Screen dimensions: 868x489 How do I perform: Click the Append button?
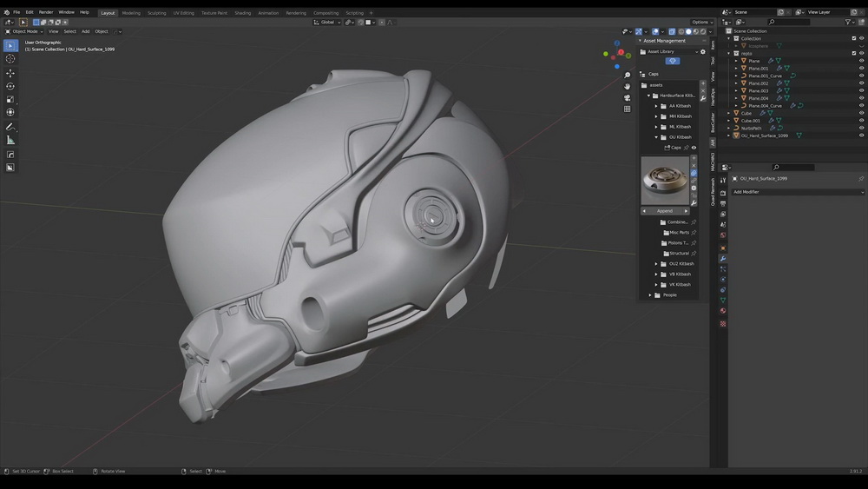[665, 211]
